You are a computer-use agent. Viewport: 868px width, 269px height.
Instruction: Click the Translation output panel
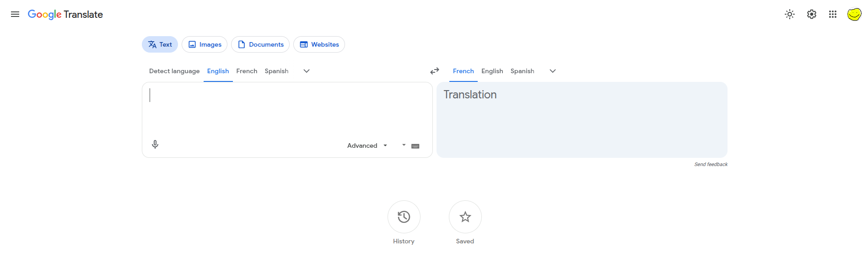coord(582,120)
